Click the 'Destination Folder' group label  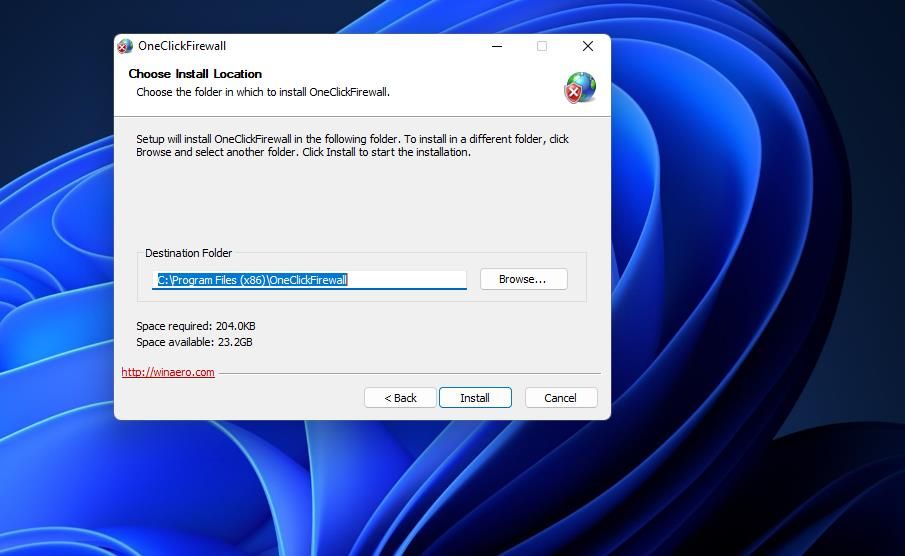(x=188, y=253)
